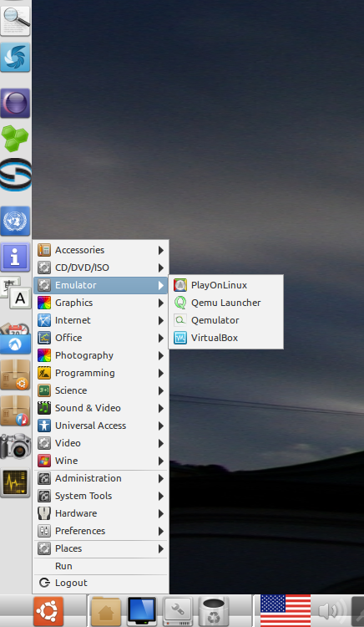
Task: Open the home folder icon in panel
Action: point(106,611)
